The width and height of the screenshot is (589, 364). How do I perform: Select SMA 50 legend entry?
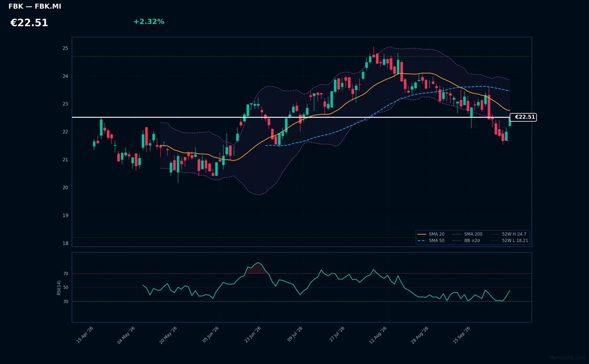click(431, 241)
